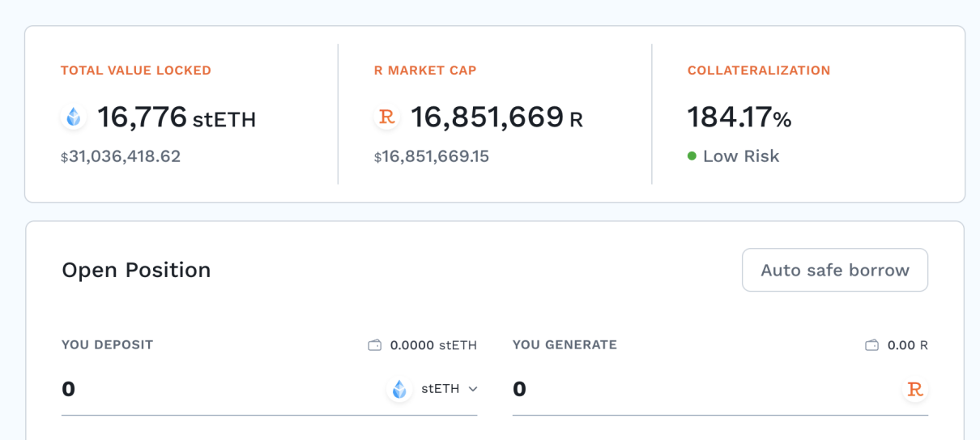Click the $31,036,418.62 dollar value
This screenshot has width=980, height=440.
point(121,156)
